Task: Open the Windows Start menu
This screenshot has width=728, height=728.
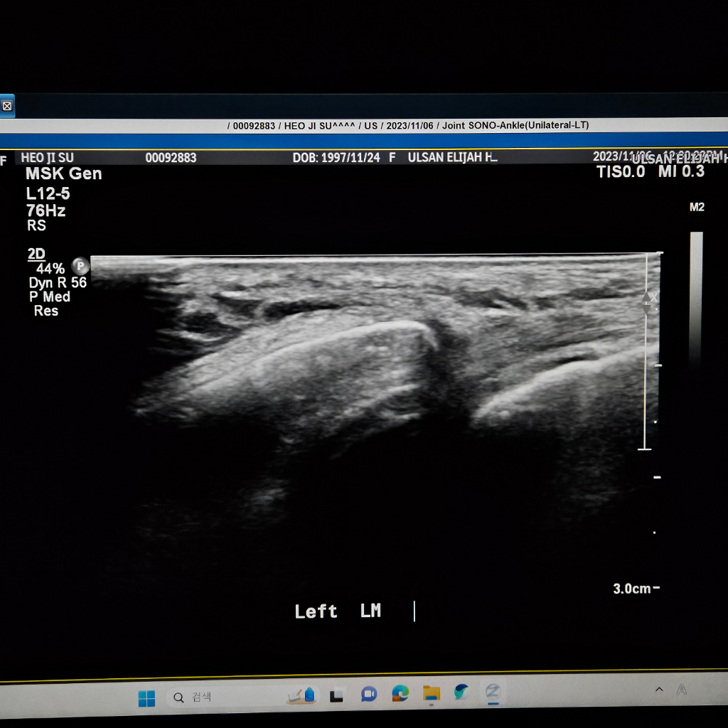Action: tap(146, 698)
